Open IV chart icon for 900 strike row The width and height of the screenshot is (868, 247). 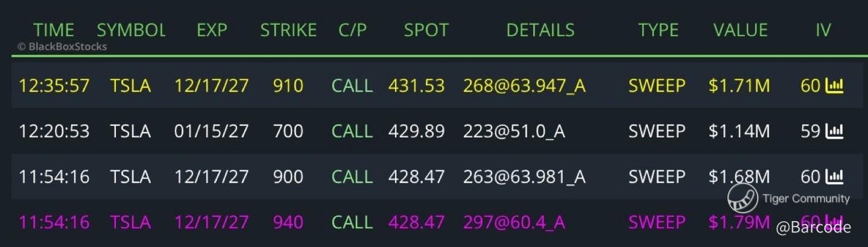[x=834, y=177]
